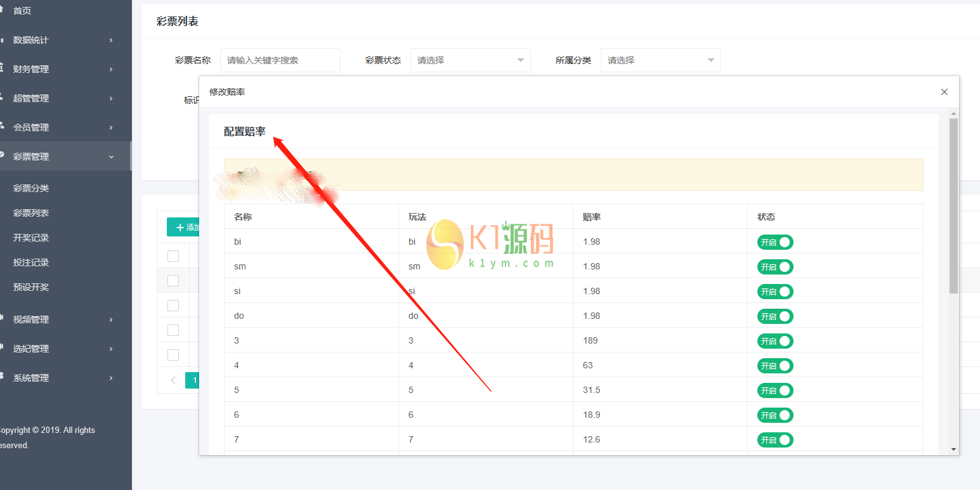Disable the status switch for si
Image resolution: width=980 pixels, height=490 pixels.
point(775,292)
